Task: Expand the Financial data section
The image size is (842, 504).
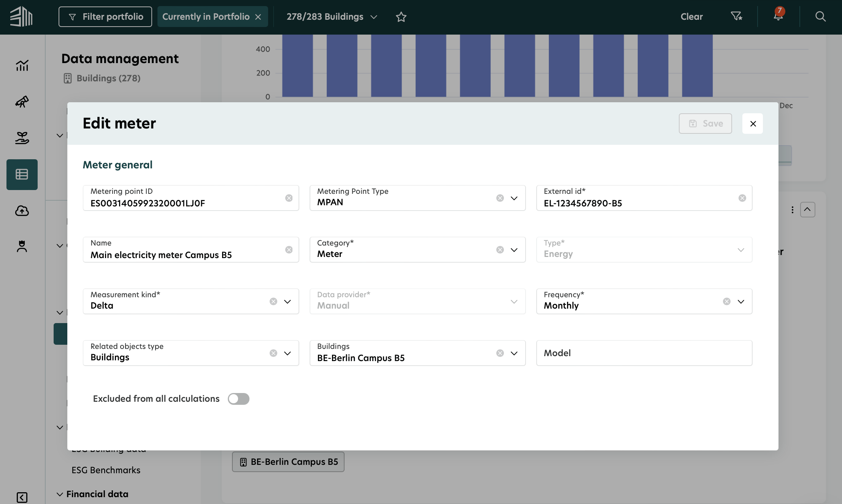Action: (97, 494)
